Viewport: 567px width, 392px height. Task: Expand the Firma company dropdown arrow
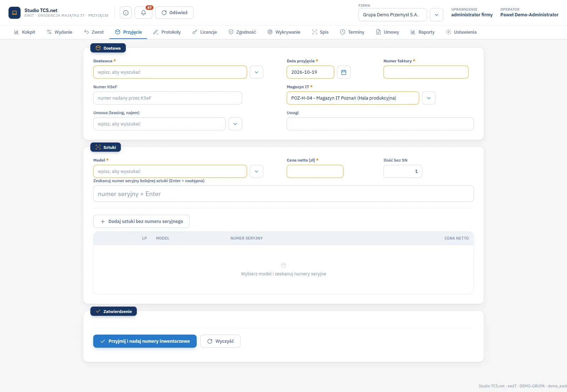tap(437, 15)
